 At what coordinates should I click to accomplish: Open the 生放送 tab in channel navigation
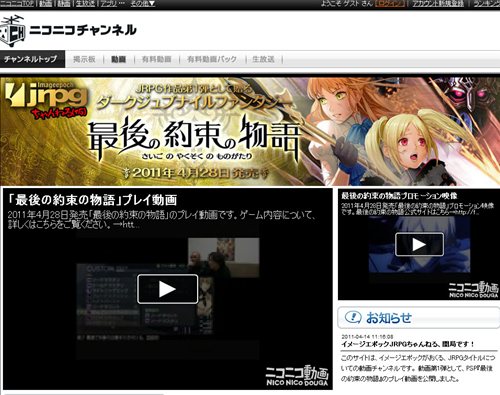(x=263, y=59)
